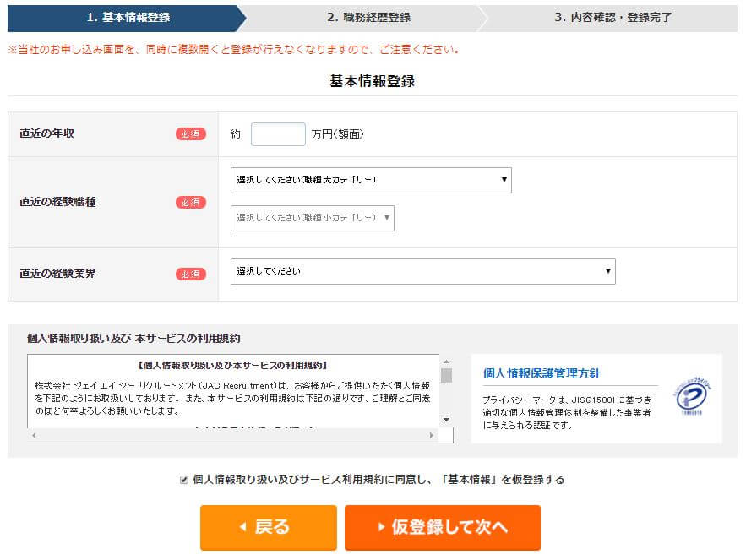Click the terms box vertical scrollbar thumb
Image resolution: width=746 pixels, height=560 pixels.
[x=446, y=375]
